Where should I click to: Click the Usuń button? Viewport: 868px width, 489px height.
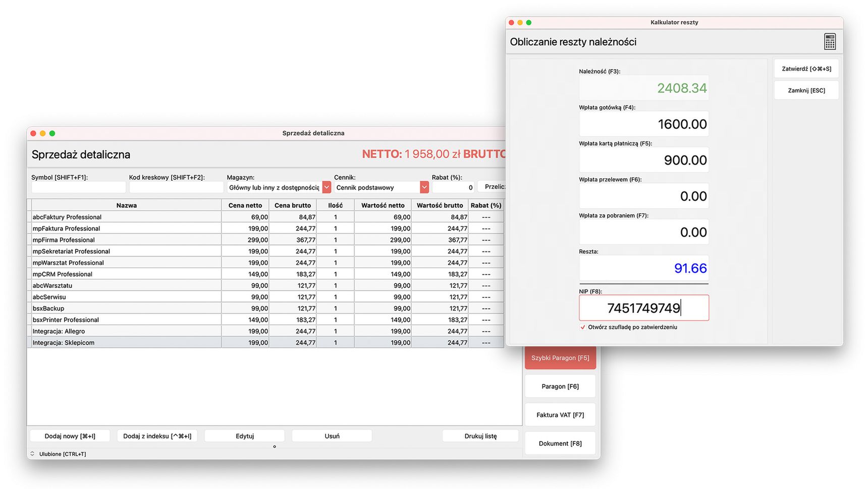point(332,436)
